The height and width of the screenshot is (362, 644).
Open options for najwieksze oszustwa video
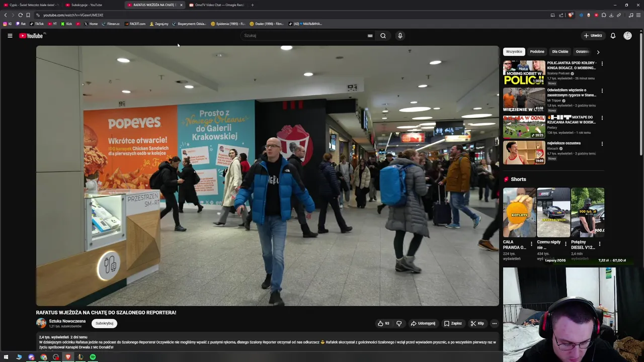click(602, 144)
